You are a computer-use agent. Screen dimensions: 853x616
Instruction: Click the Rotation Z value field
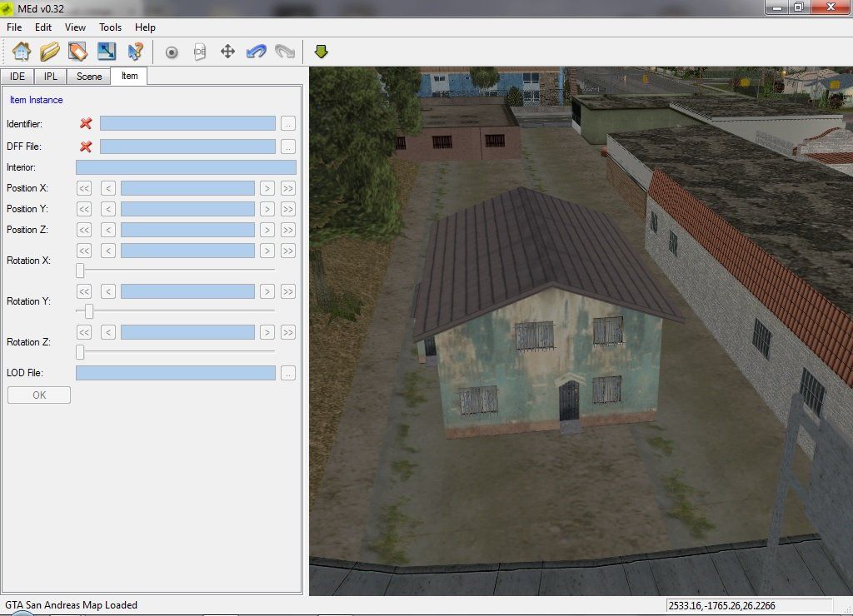point(187,332)
